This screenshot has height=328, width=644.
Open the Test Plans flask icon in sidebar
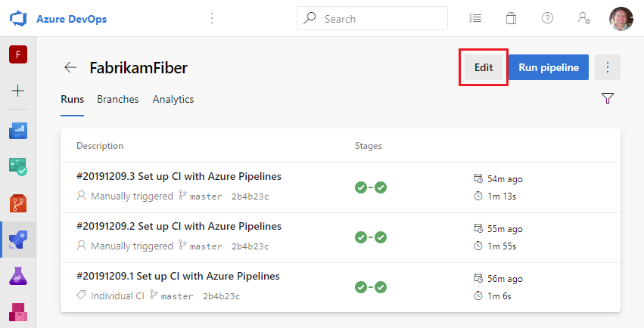18,276
